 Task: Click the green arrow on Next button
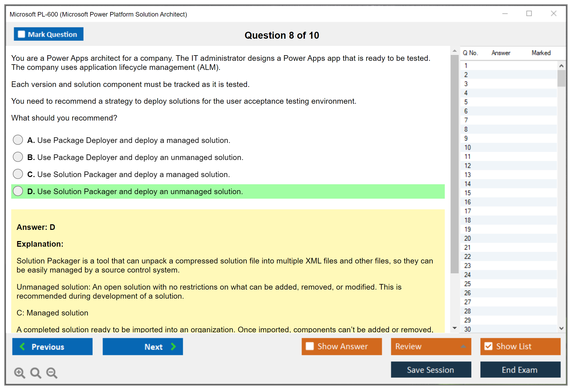point(173,346)
